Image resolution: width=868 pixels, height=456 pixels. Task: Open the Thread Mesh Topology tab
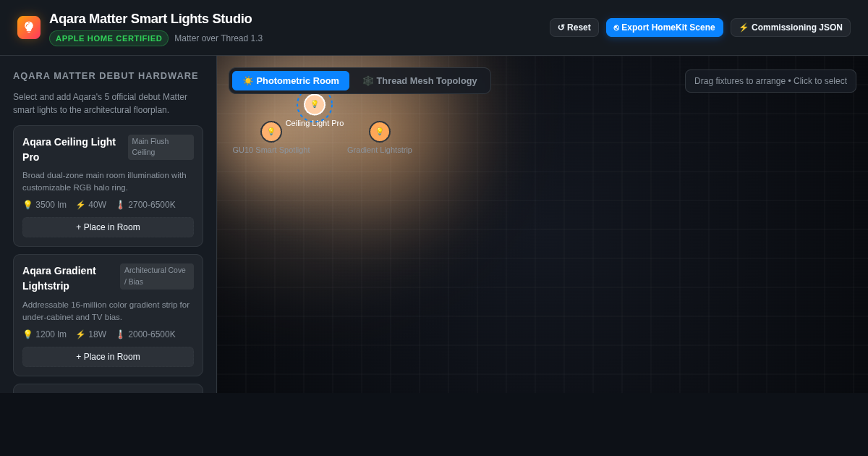tap(420, 80)
